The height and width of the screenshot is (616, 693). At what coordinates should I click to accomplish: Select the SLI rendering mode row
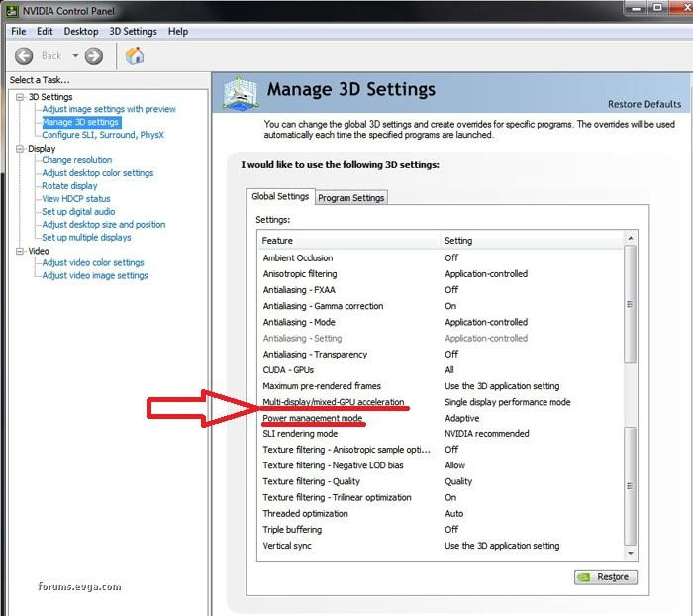tap(441, 434)
